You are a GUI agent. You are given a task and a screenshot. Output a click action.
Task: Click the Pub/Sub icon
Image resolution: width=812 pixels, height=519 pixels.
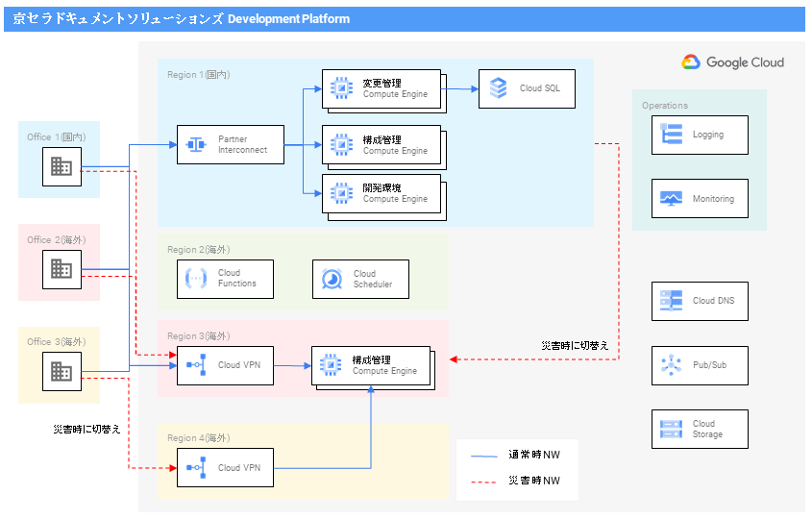point(671,365)
